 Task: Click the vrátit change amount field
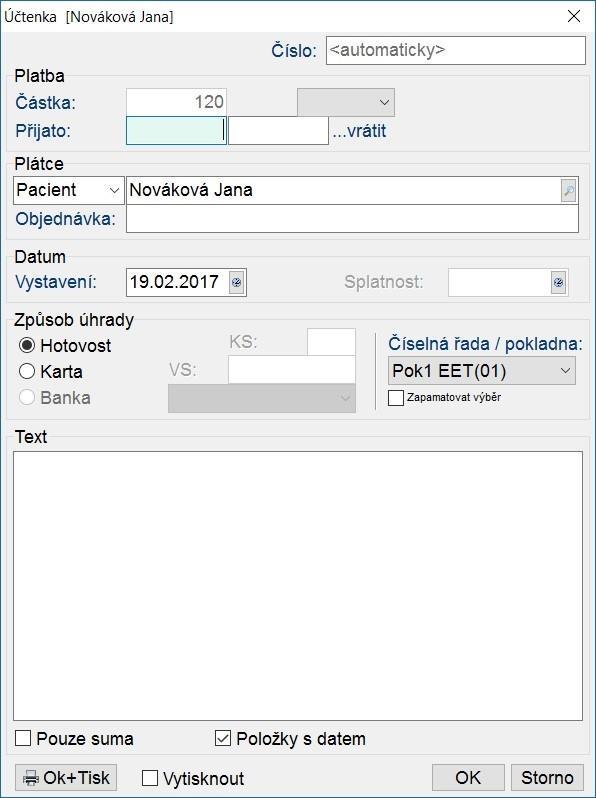(x=278, y=131)
